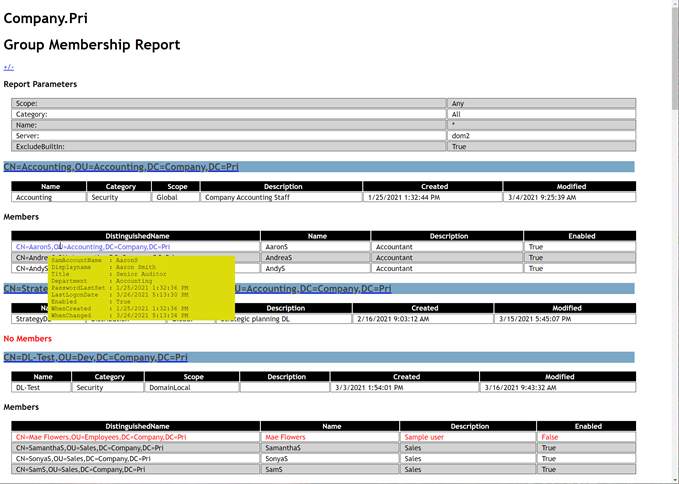Click the CN=AaronS distinguished name link
679x484 pixels.
coord(93,247)
